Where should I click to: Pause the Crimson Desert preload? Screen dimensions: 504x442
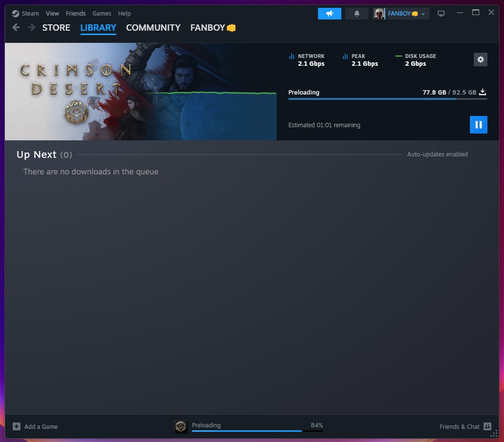479,125
